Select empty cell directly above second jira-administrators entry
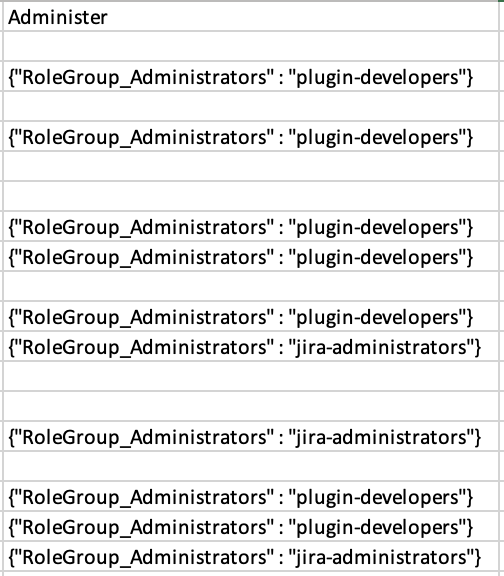504x576 pixels. (x=251, y=406)
